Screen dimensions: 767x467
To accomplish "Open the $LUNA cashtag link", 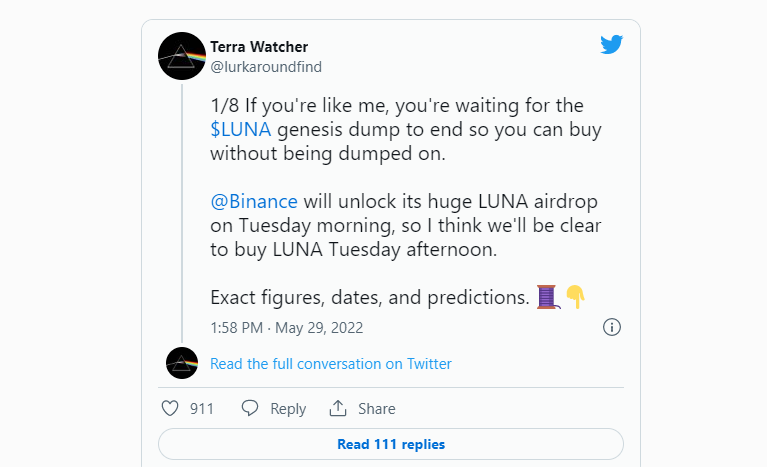I will click(241, 130).
